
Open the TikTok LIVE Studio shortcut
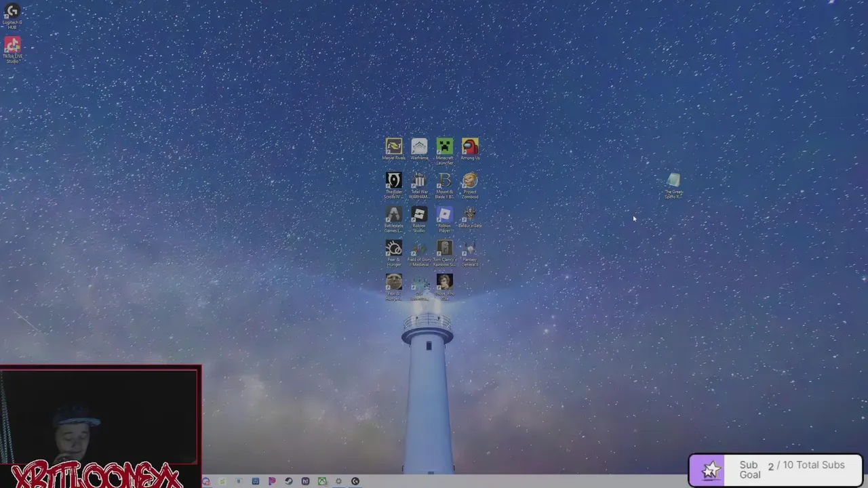(x=12, y=50)
